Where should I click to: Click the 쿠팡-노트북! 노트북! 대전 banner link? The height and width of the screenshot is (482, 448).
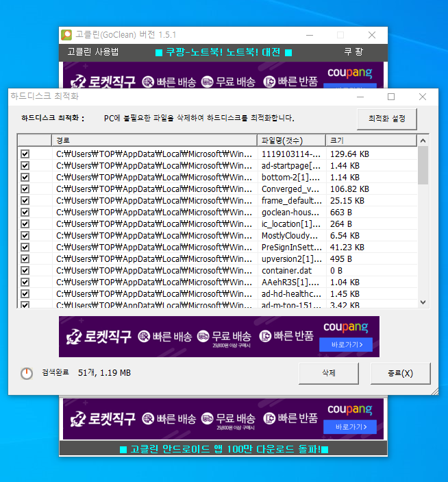(x=223, y=52)
